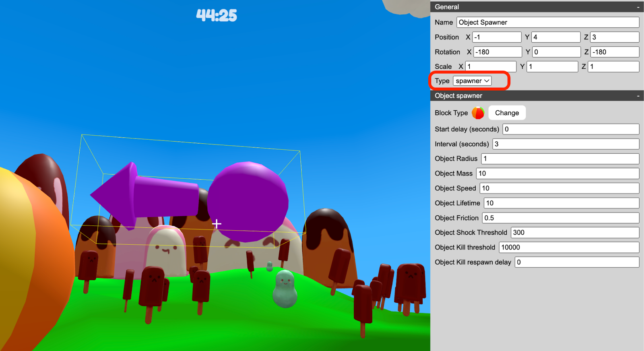644x351 pixels.
Task: Click the 44:25 timer display
Action: pos(217,15)
